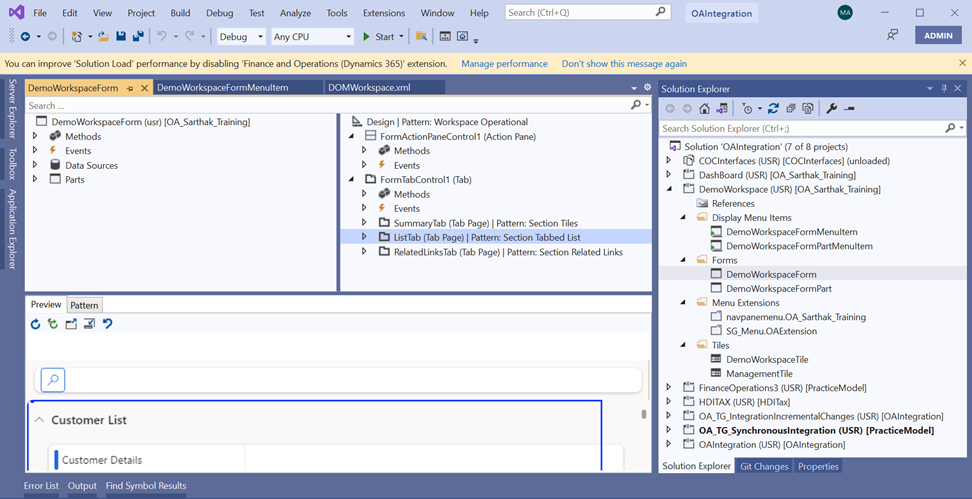Collapse the Customer List section chevron
The height and width of the screenshot is (499, 972).
[x=39, y=420]
